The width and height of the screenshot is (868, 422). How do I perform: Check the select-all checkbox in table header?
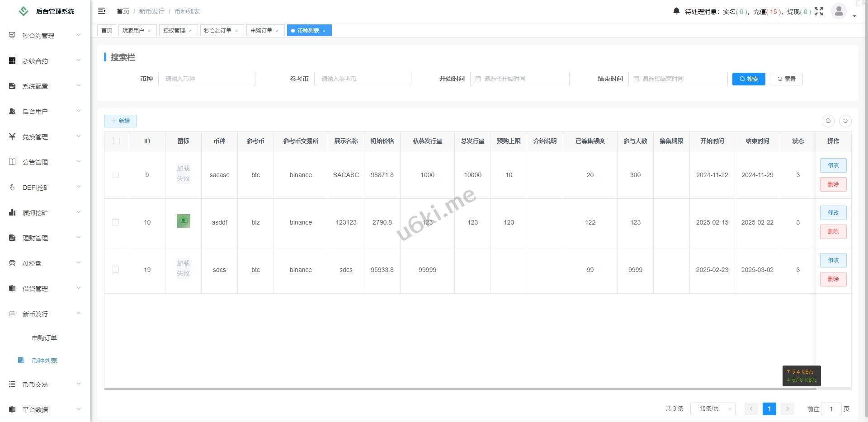click(117, 141)
